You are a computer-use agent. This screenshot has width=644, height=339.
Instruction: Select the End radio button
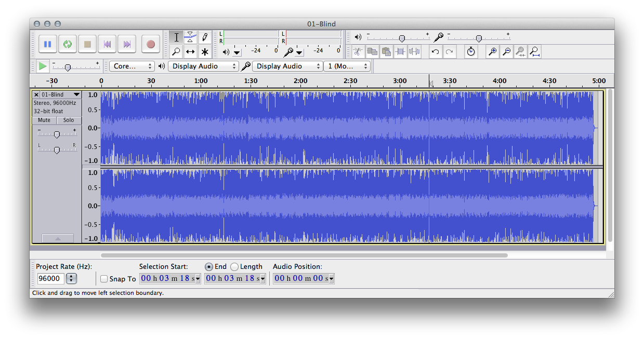(x=209, y=267)
